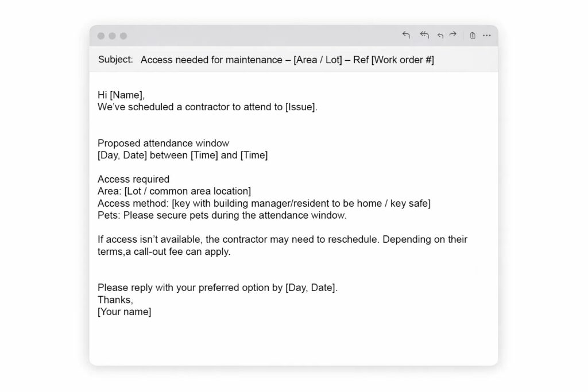Image resolution: width=588 pixels, height=392 pixels.
Task: Click the small curved left arrow icon
Action: [440, 36]
